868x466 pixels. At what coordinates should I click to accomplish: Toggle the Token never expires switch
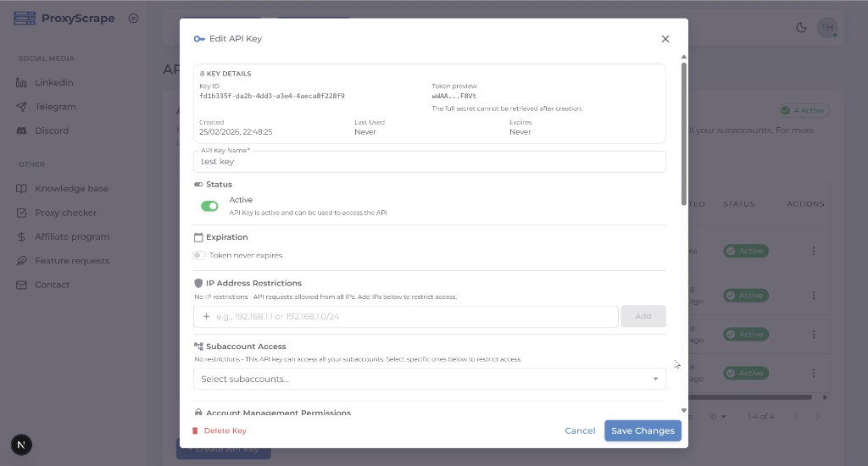click(198, 255)
